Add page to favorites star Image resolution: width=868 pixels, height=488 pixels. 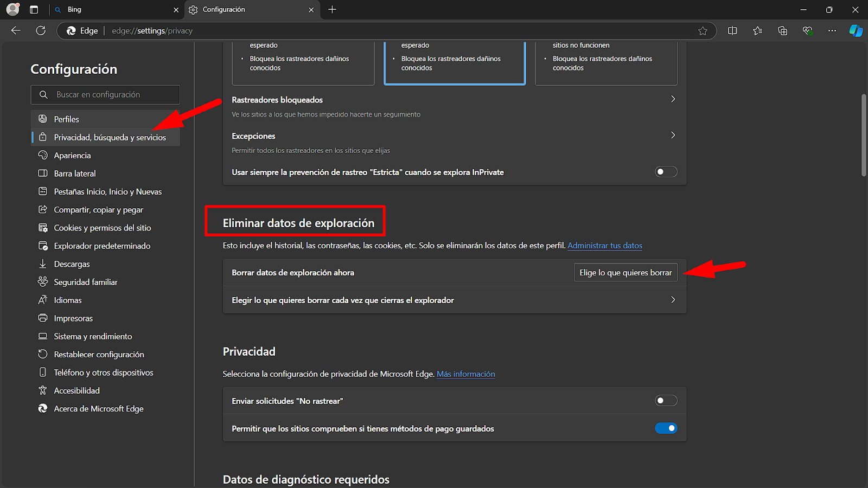(703, 31)
